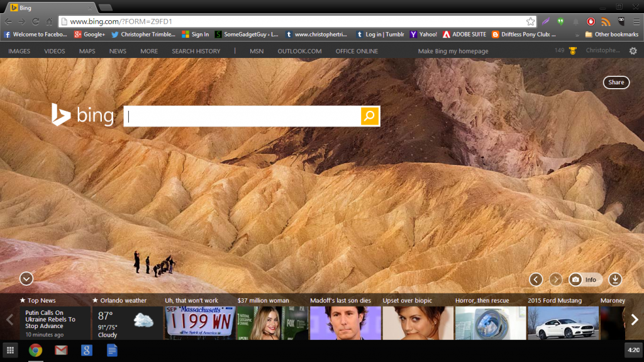Go to OUTLOOK.COM link
This screenshot has width=644, height=362.
[x=299, y=51]
